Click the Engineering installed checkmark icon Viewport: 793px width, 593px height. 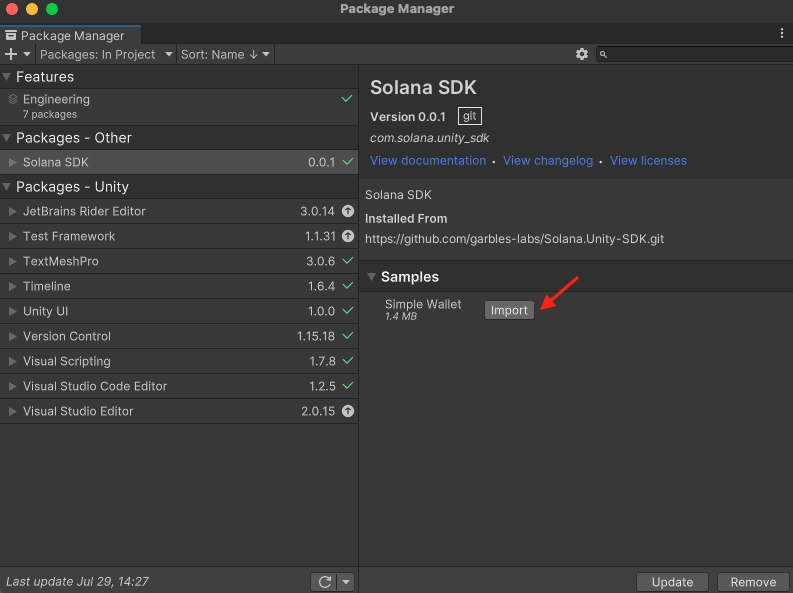tap(346, 99)
